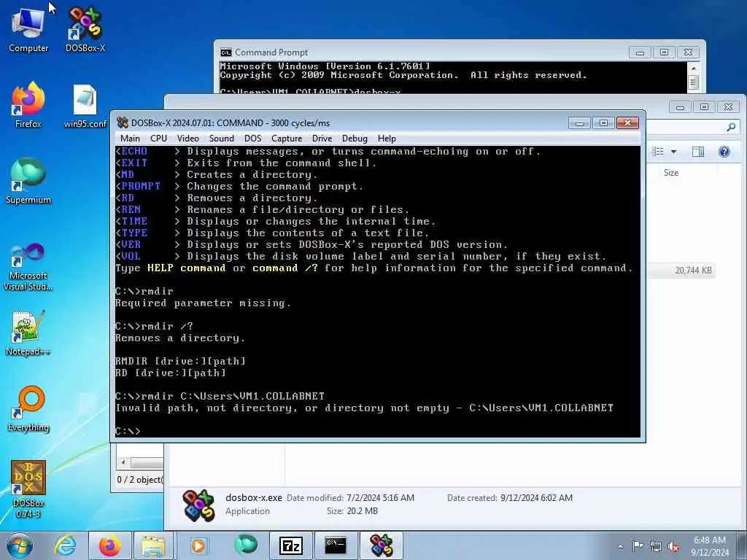This screenshot has height=560, width=747.
Task: Switch to Command Prompt in taskbar
Action: pos(336,545)
